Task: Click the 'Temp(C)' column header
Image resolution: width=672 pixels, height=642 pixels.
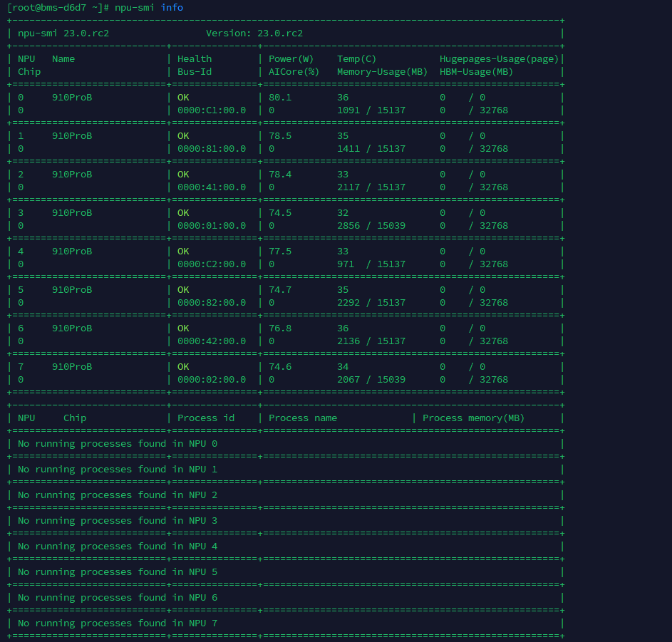Action: point(356,59)
